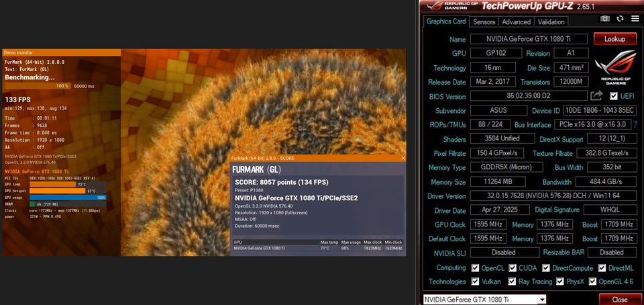Image resolution: width=644 pixels, height=305 pixels.
Task: Switch to the Validation tab
Action: 551,21
